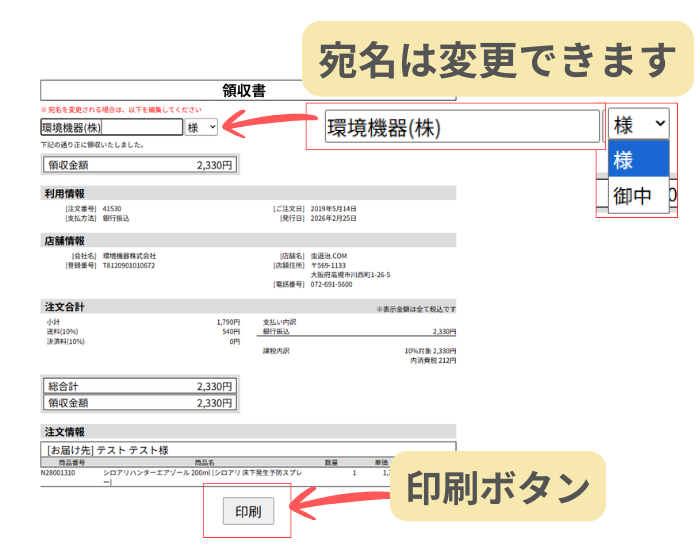Click the 10%対象 2,330円 tax breakdown

[x=430, y=351]
